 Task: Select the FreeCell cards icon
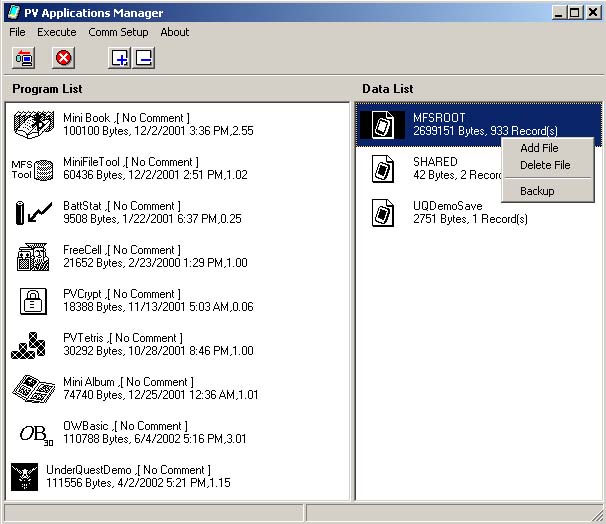pyautogui.click(x=33, y=257)
